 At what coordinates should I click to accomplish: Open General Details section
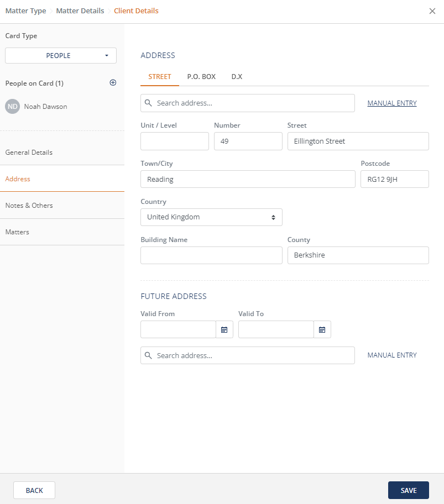[x=29, y=153]
